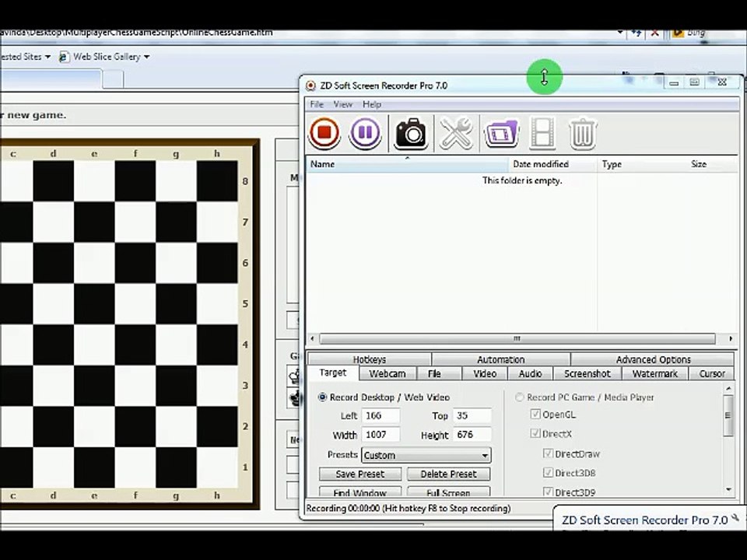Switch to the Cursor tab
747x560 pixels.
click(712, 374)
